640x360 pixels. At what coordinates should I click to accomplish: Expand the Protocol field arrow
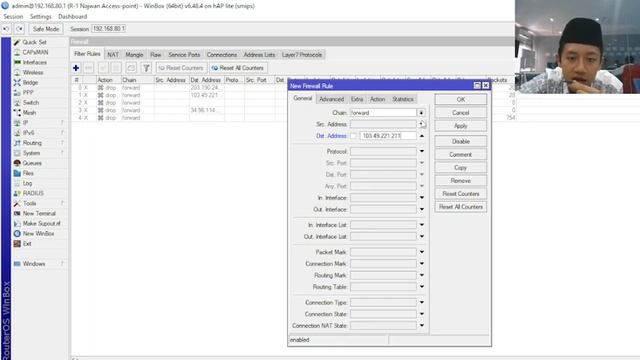coord(422,151)
